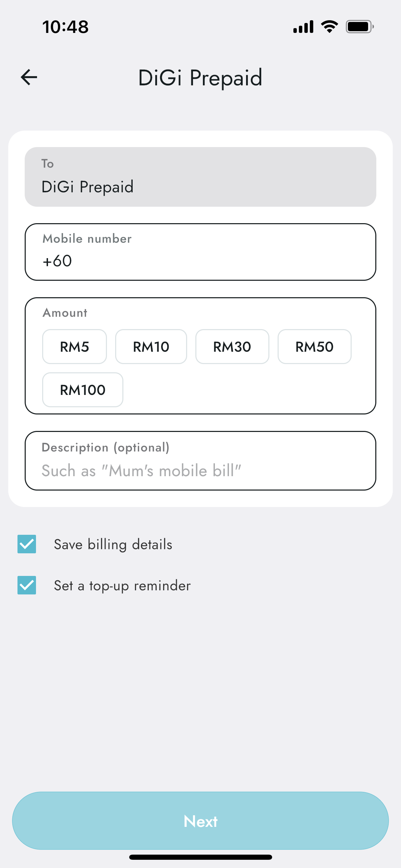
Task: Tap the Save billing details label
Action: [113, 544]
